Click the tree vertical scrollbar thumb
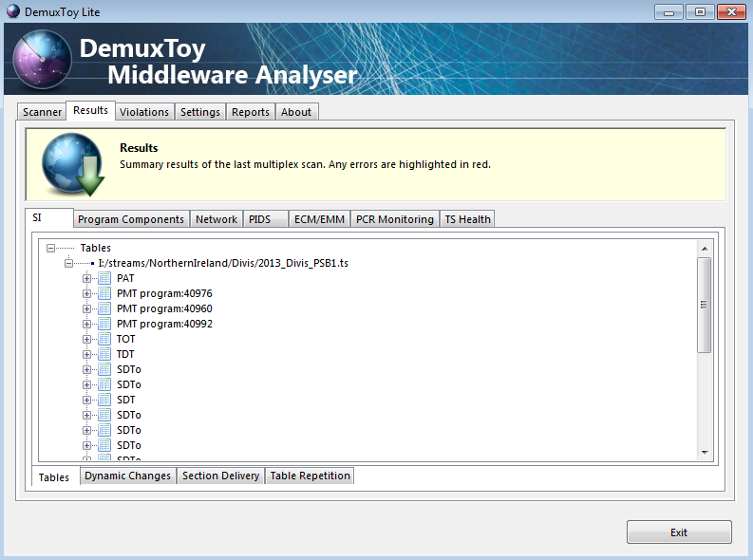The height and width of the screenshot is (560, 753). 704,306
